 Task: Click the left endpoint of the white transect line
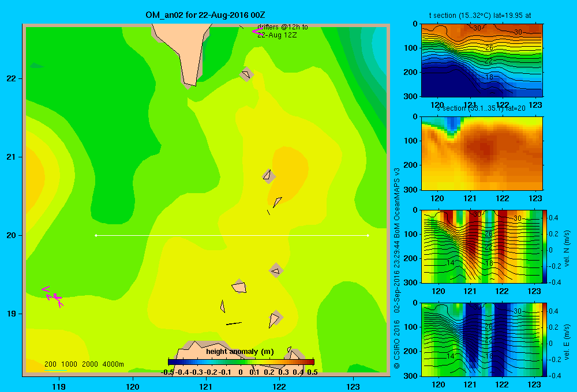(96, 235)
